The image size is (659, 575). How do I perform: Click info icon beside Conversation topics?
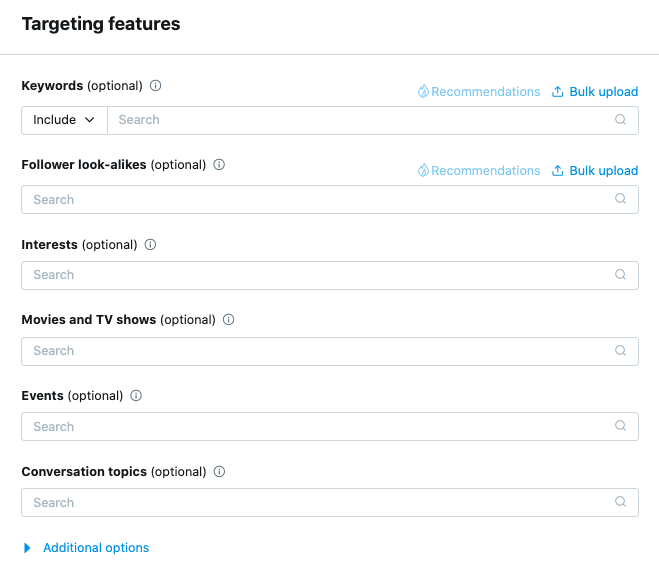click(219, 472)
